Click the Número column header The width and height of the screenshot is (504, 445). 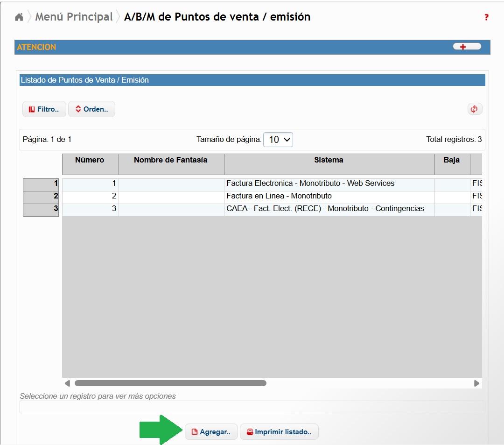[x=90, y=160]
